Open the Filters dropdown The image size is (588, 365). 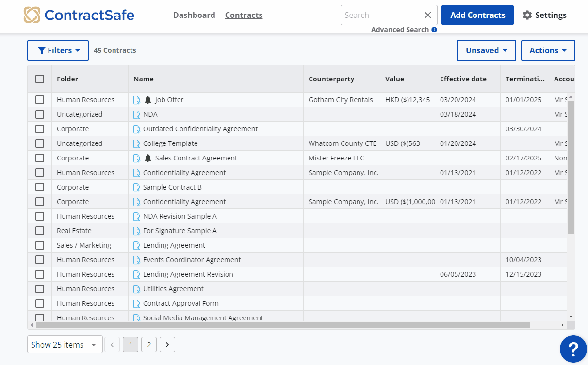point(58,50)
